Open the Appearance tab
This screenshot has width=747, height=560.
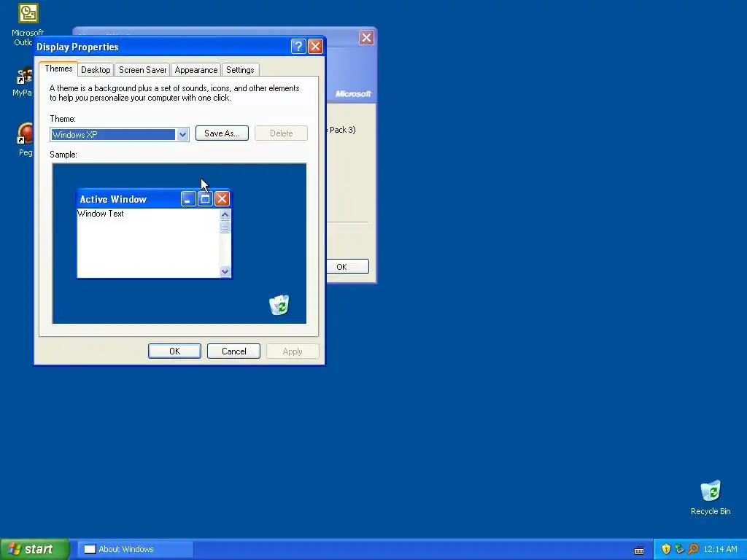tap(196, 69)
